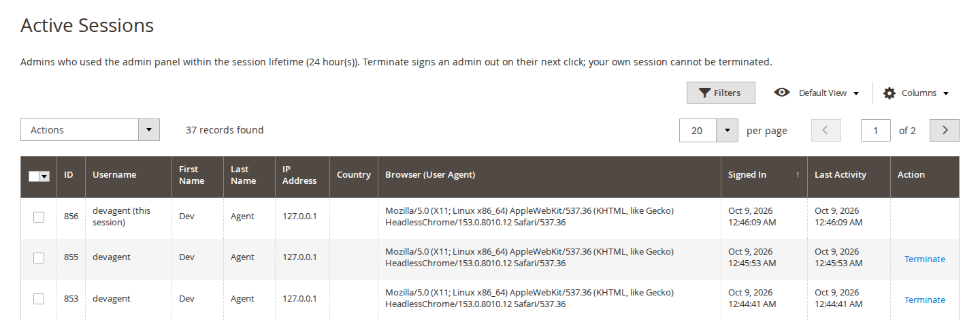The width and height of the screenshot is (980, 320).
Task: Click username 'devagent (this session)'
Action: pos(122,217)
